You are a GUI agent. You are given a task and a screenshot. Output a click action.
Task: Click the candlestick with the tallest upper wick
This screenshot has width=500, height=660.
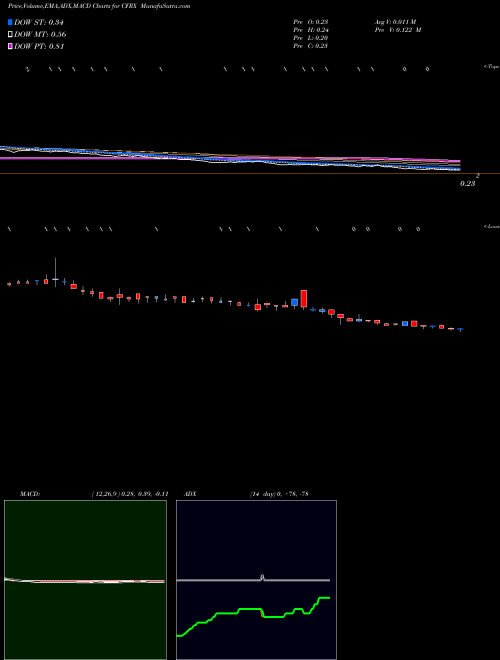56,279
